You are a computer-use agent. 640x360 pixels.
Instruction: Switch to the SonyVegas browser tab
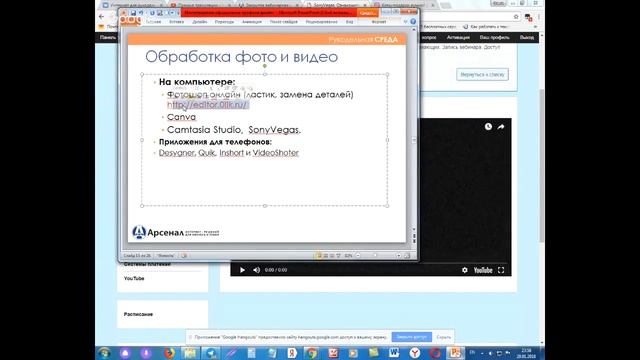click(335, 5)
